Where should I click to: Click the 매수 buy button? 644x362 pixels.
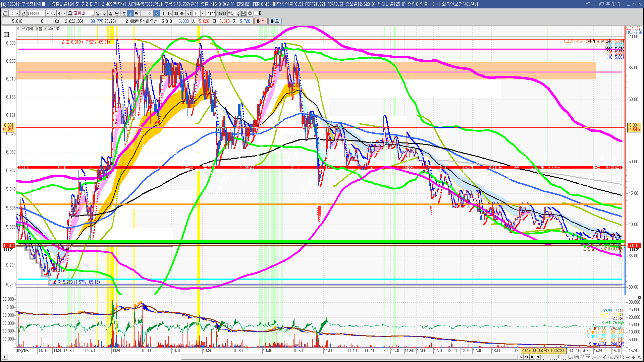click(x=261, y=21)
